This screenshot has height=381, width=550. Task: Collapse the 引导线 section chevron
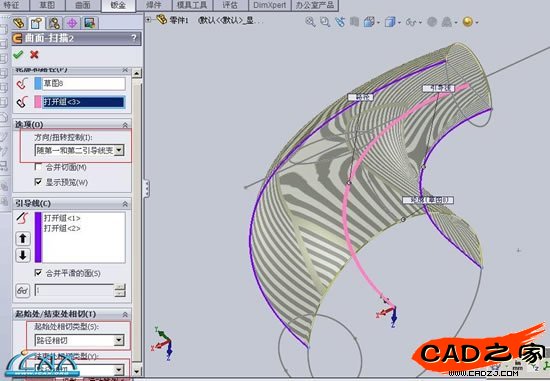[x=125, y=204]
